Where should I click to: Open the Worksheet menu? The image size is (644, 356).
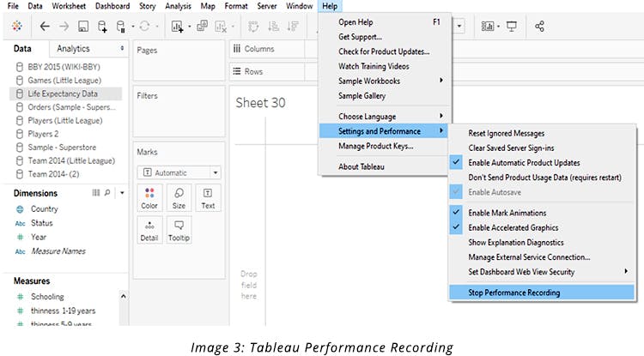tap(69, 6)
